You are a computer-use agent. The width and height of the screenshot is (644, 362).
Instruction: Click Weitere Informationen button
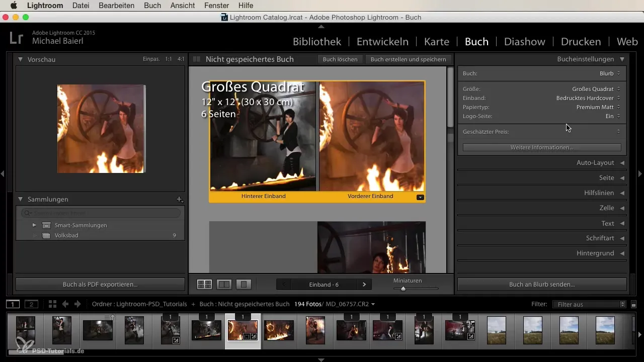pyautogui.click(x=542, y=147)
